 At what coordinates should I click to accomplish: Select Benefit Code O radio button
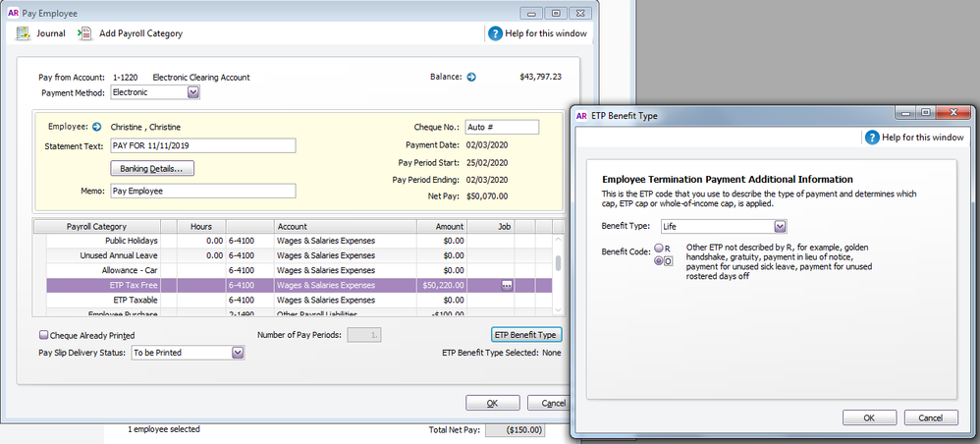658,261
